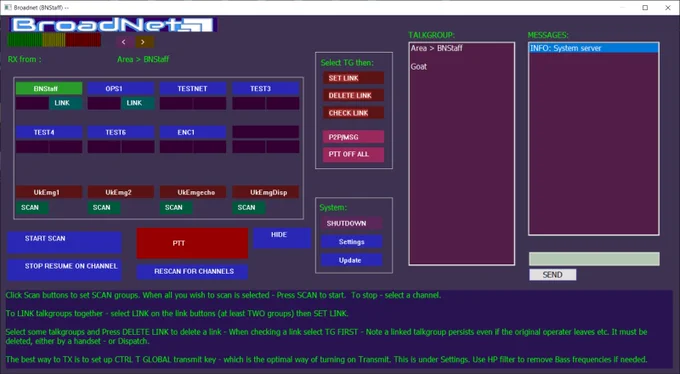The width and height of the screenshot is (680, 374).
Task: Toggle SCAN under UkEmg2
Action: [x=104, y=207]
